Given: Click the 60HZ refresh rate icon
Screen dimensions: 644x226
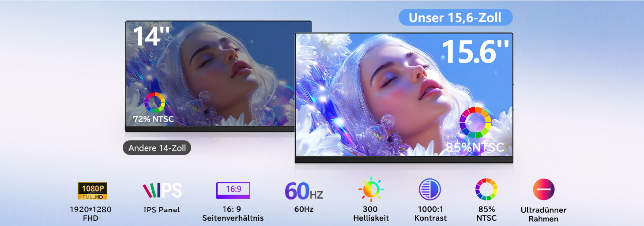Looking at the screenshot, I should coord(304,190).
